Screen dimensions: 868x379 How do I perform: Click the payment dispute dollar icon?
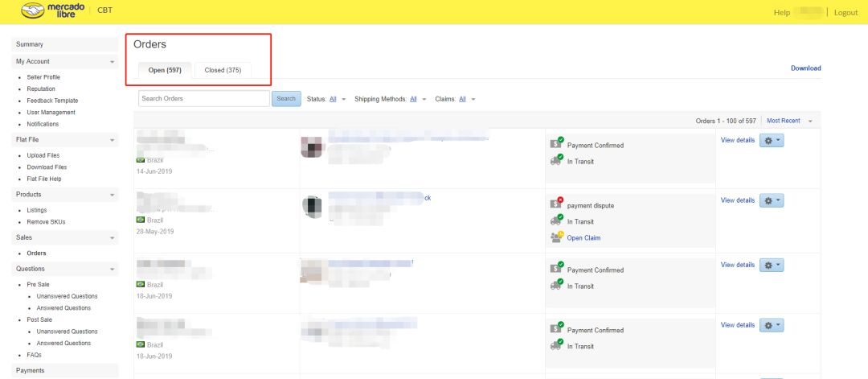pyautogui.click(x=556, y=203)
